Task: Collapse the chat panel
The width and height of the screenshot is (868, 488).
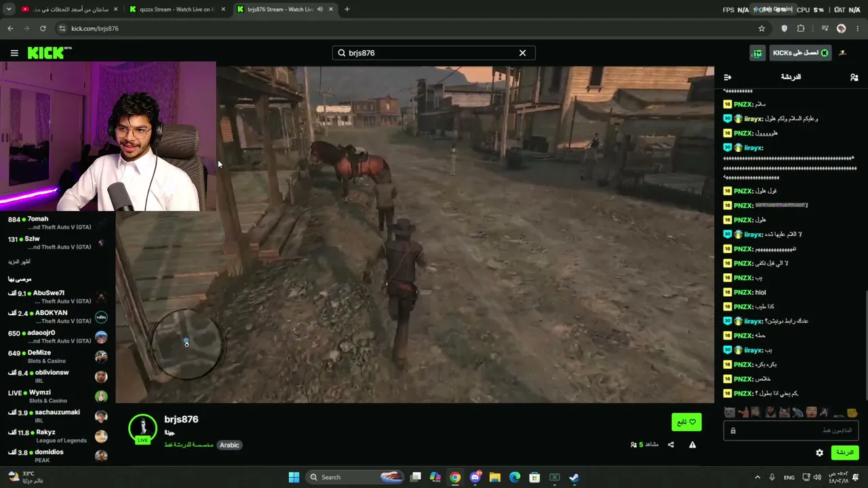Action: point(728,77)
